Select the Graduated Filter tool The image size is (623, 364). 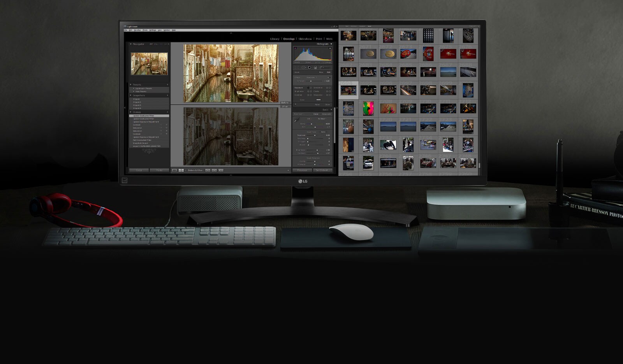tap(315, 67)
